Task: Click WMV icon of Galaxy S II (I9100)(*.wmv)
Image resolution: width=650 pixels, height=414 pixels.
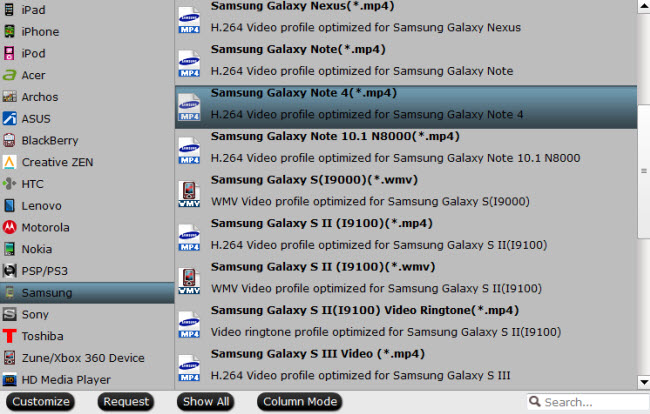Action: pyautogui.click(x=189, y=281)
